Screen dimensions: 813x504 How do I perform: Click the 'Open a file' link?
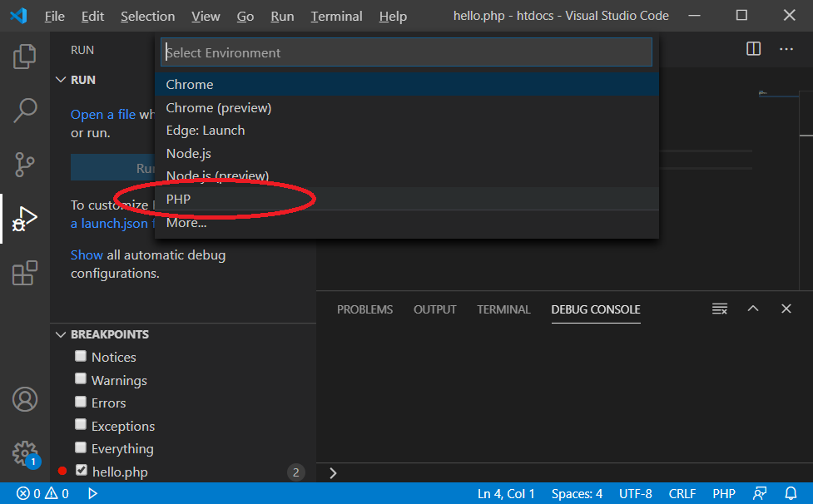tap(102, 115)
